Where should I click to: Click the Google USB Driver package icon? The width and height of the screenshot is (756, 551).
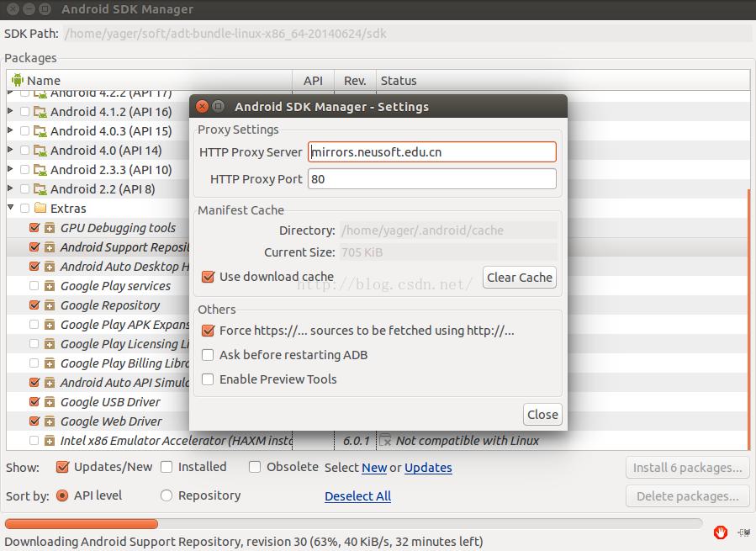(x=50, y=402)
